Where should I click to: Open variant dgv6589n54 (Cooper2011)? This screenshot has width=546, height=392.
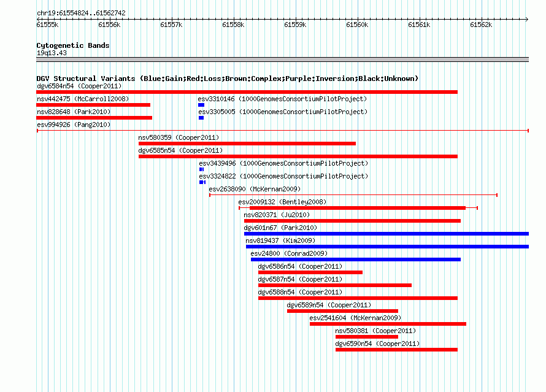(329, 305)
